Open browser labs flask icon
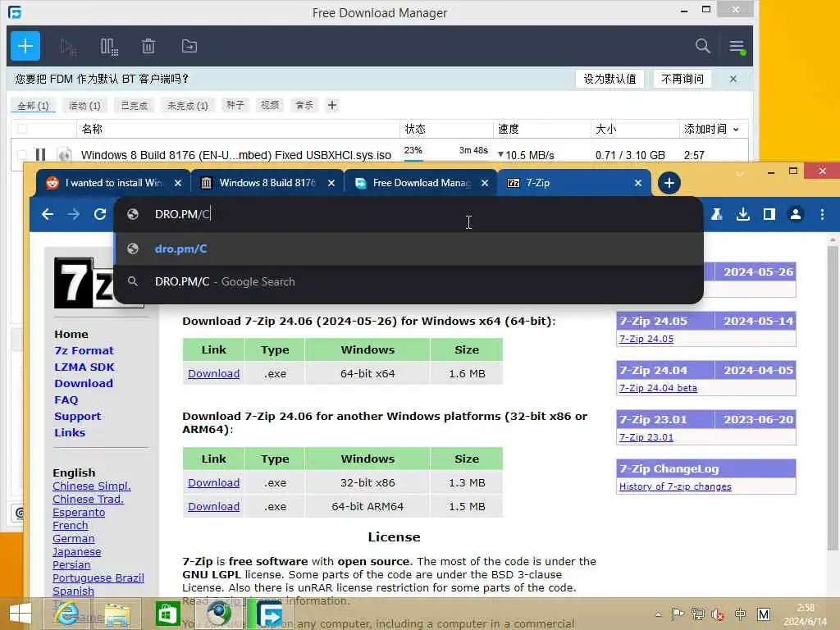 716,214
